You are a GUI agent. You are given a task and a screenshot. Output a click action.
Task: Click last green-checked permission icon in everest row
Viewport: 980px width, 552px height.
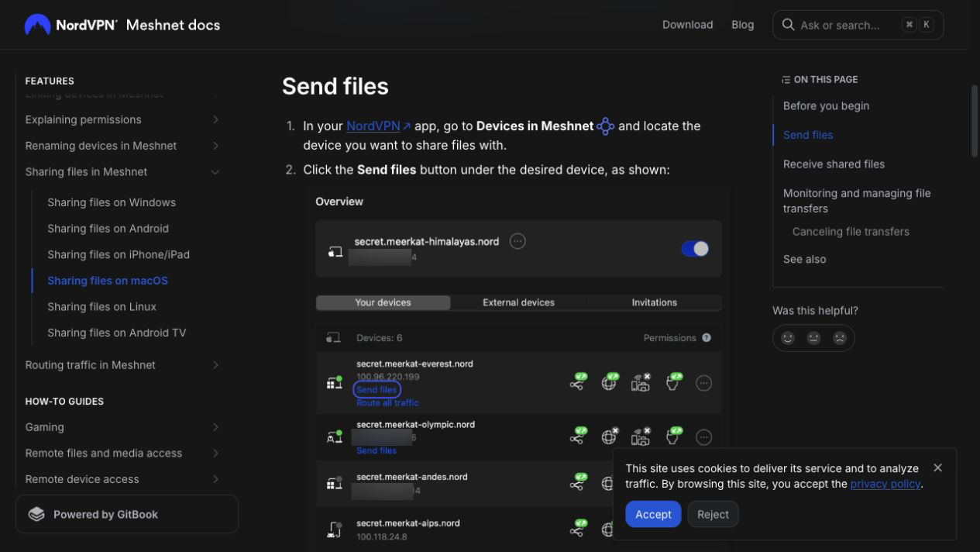pos(674,381)
